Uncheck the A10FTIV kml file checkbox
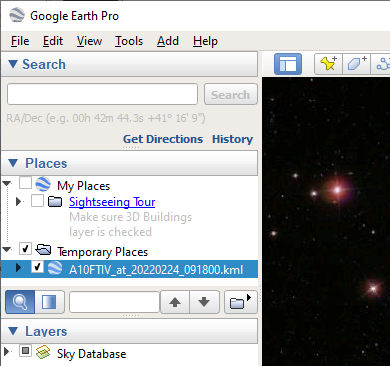The width and height of the screenshot is (390, 366). pos(37,267)
